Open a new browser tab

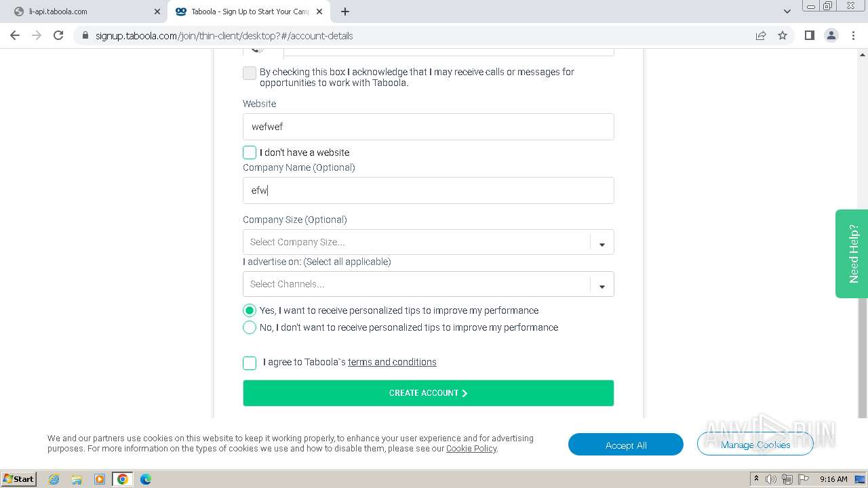point(345,12)
